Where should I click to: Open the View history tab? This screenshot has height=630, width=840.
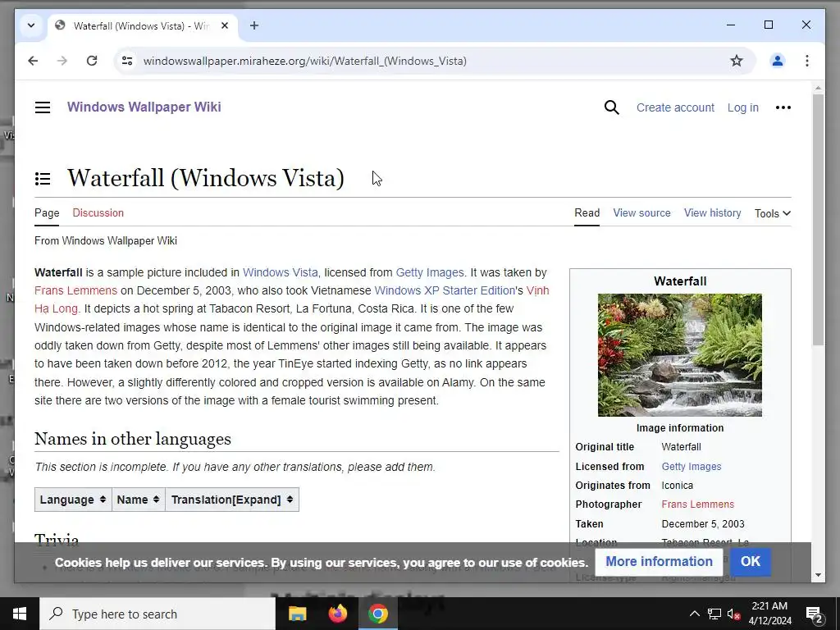tap(713, 212)
